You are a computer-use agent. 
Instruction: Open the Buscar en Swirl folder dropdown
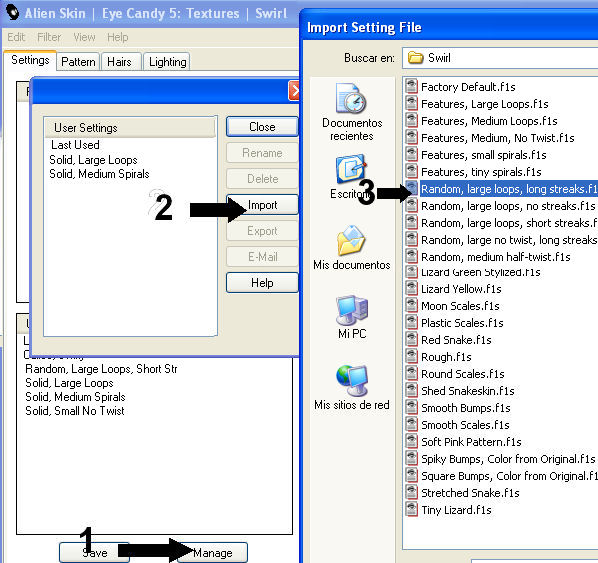tap(500, 58)
